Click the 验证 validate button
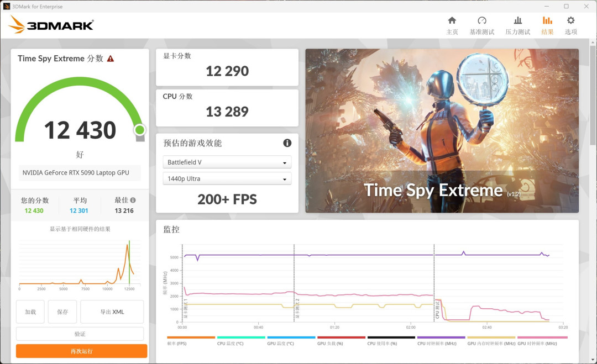The width and height of the screenshot is (597, 364). click(80, 334)
